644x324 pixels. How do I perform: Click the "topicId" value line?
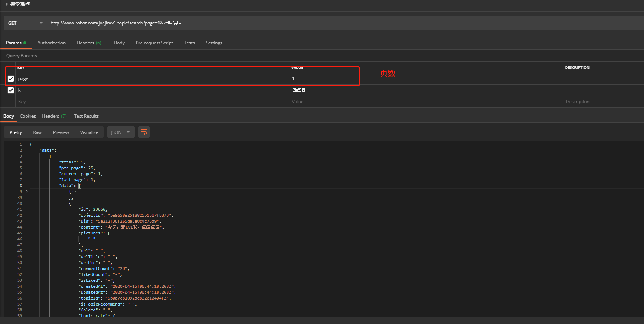tap(125, 298)
